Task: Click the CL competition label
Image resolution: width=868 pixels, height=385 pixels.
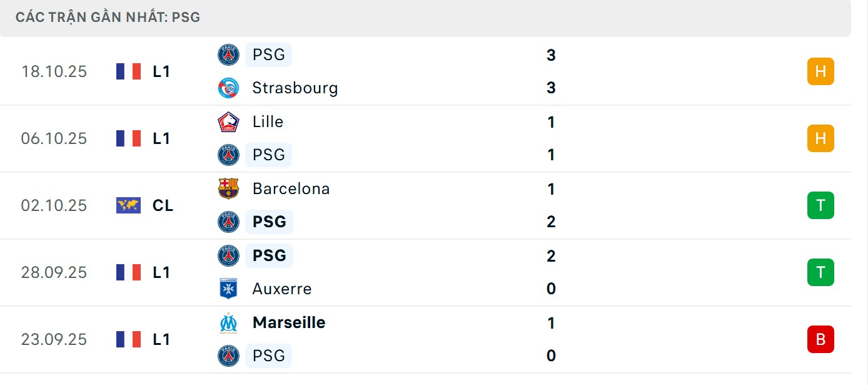Action: pos(163,205)
